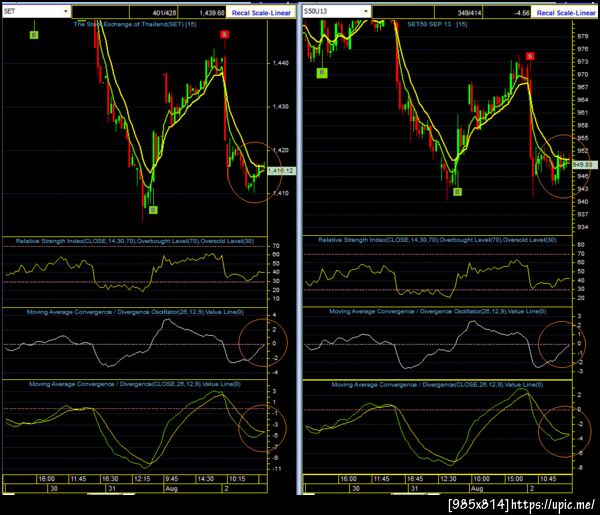
Task: Click the Aug date label on SET50 chart
Action: [477, 489]
